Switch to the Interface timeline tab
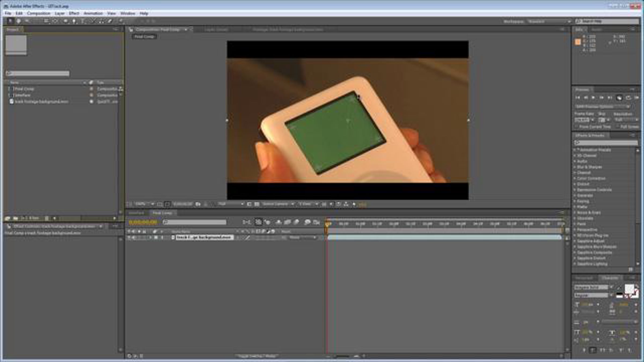 [x=137, y=213]
